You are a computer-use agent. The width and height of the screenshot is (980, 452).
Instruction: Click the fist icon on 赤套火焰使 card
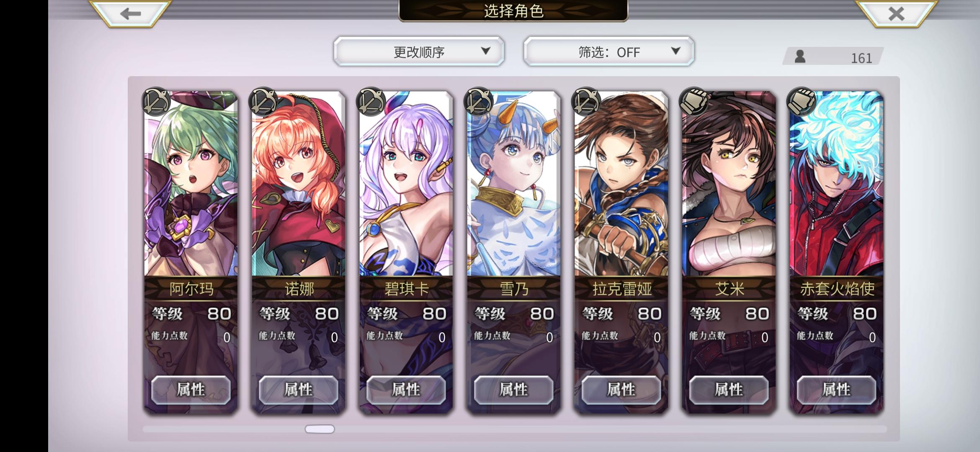[x=801, y=102]
